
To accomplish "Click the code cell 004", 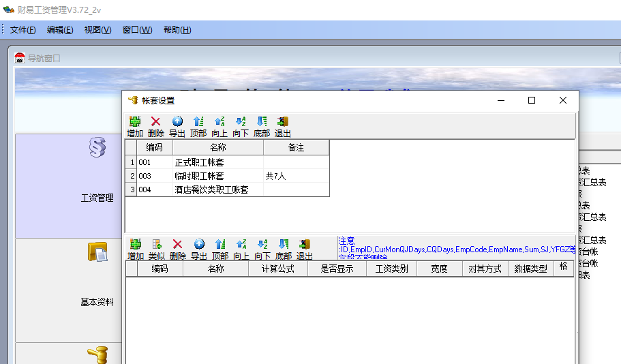I will (155, 189).
